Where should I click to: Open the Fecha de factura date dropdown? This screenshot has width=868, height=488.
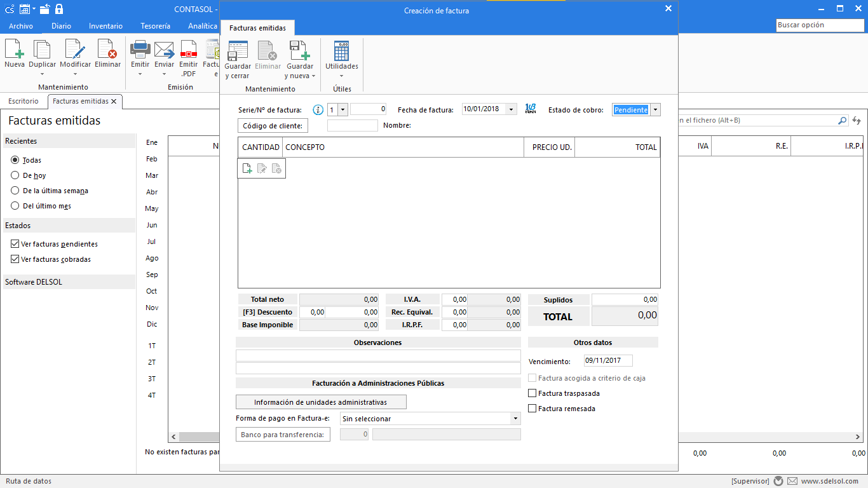512,109
